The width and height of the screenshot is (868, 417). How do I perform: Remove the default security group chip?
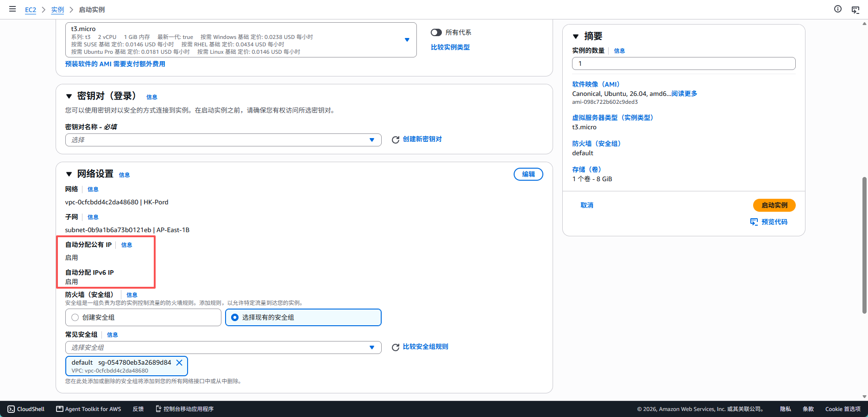[179, 362]
